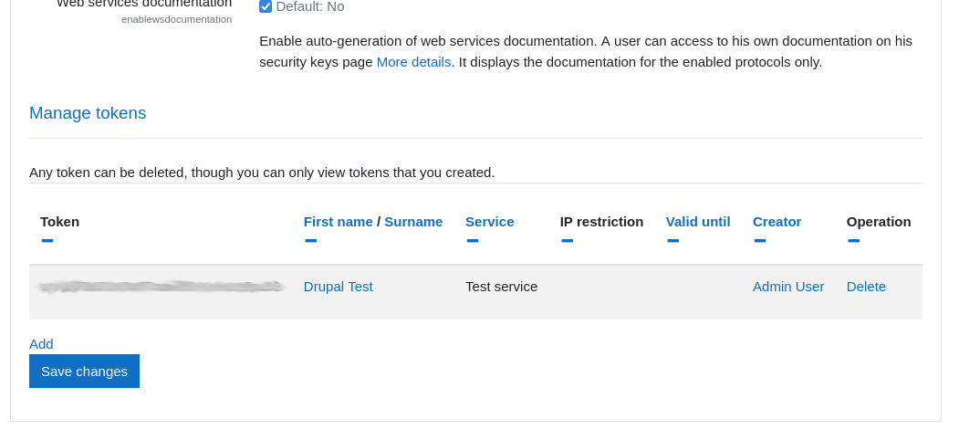Image resolution: width=980 pixels, height=440 pixels.
Task: Delete the Drupal Test token
Action: (x=866, y=287)
